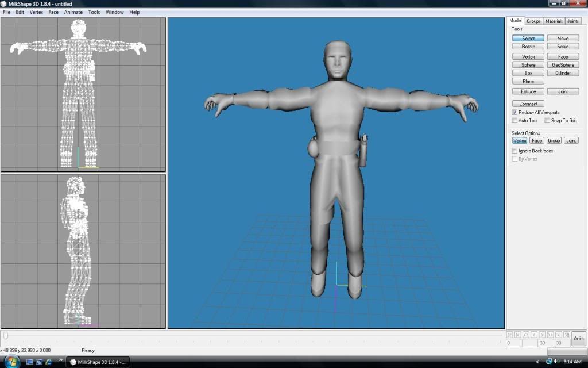Click the MilkShape title bar app icon

pyautogui.click(x=4, y=4)
